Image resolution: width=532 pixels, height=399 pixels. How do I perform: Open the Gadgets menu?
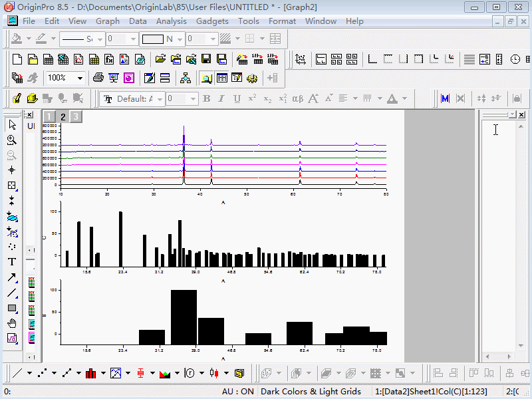tap(212, 21)
